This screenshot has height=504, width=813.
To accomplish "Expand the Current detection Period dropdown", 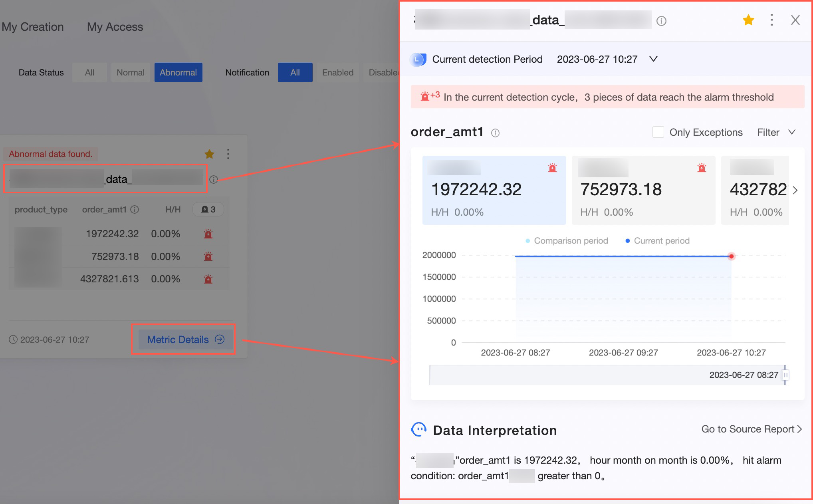I will point(653,59).
